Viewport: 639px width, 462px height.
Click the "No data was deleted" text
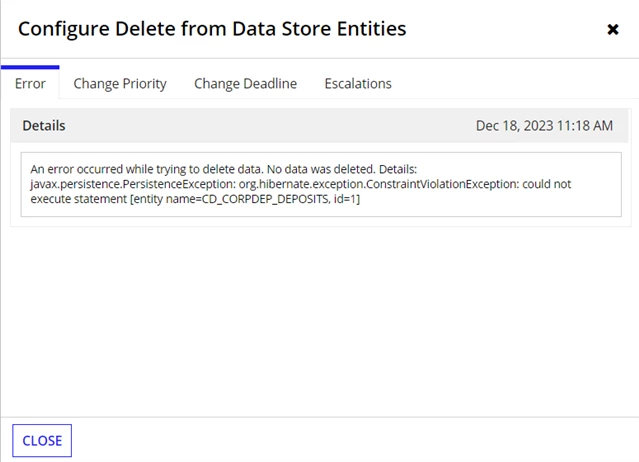(321, 169)
